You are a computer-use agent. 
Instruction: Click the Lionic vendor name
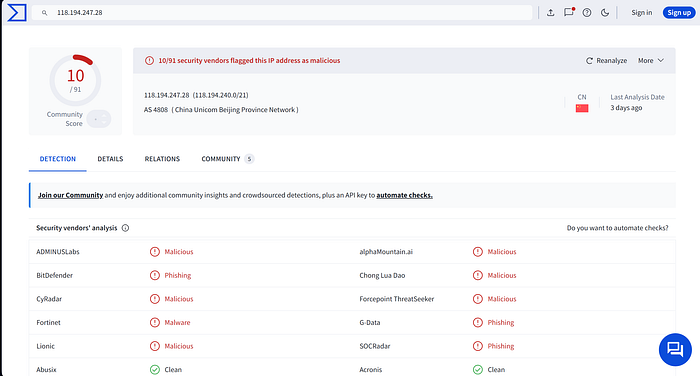46,346
